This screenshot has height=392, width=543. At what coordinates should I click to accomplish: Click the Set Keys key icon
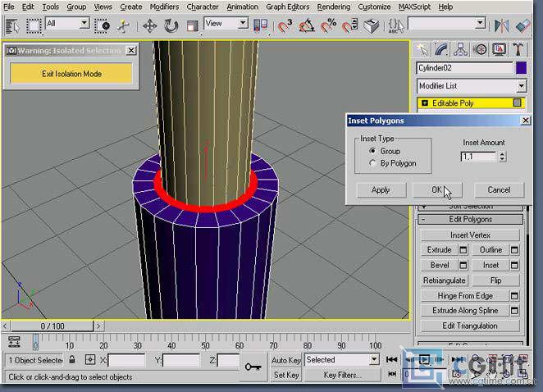[x=253, y=367]
